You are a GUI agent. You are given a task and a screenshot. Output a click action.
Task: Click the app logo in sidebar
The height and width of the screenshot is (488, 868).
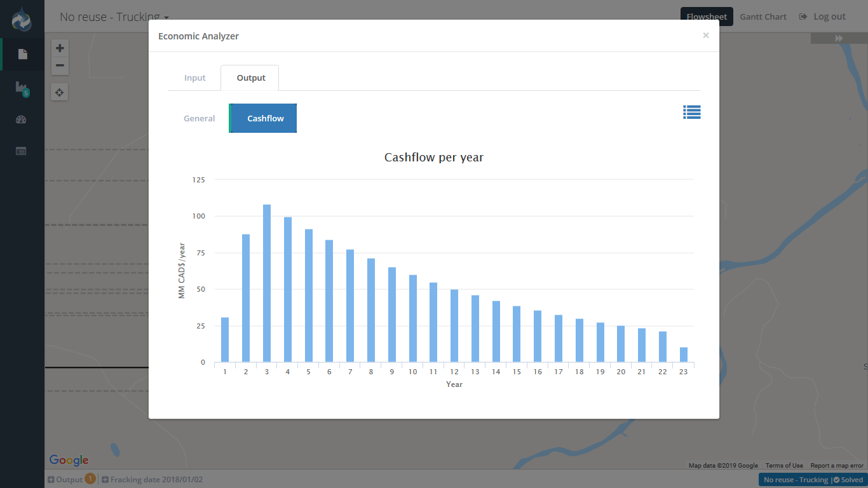(x=22, y=19)
